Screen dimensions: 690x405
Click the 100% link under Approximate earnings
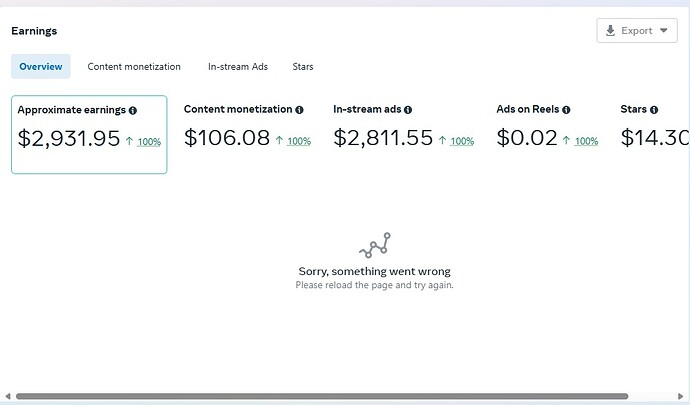click(149, 142)
